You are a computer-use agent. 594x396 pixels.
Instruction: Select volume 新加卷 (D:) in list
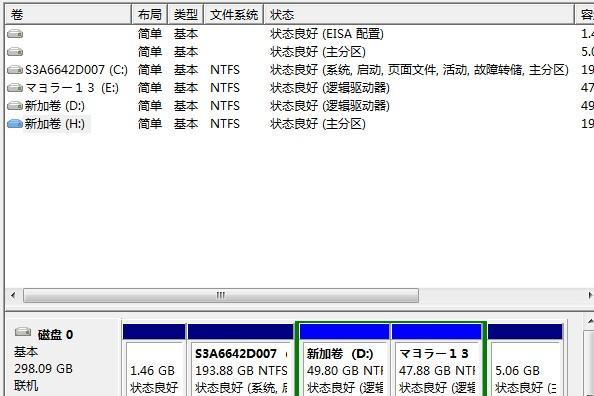55,106
